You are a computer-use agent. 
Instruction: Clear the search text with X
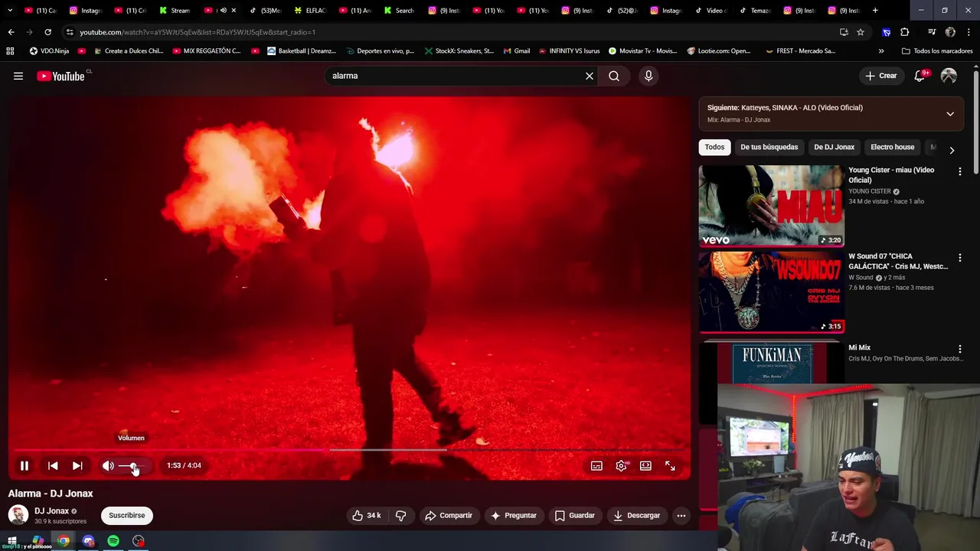pyautogui.click(x=590, y=76)
